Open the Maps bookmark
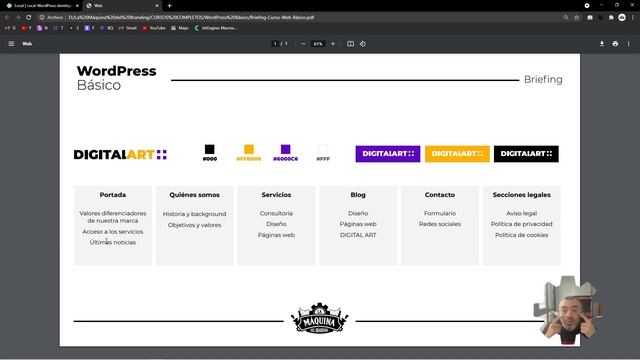Viewport: 640px width, 360px height. [180, 28]
